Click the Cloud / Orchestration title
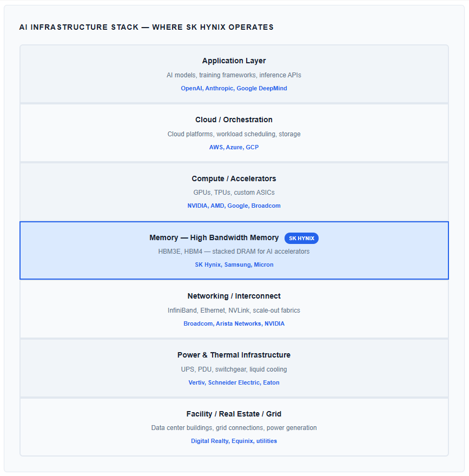 pos(234,120)
